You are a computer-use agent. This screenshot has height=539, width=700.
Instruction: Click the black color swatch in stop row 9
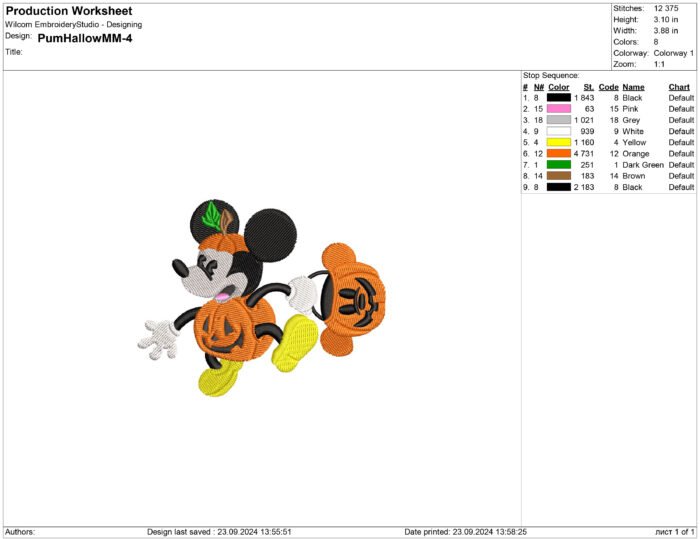pyautogui.click(x=558, y=187)
